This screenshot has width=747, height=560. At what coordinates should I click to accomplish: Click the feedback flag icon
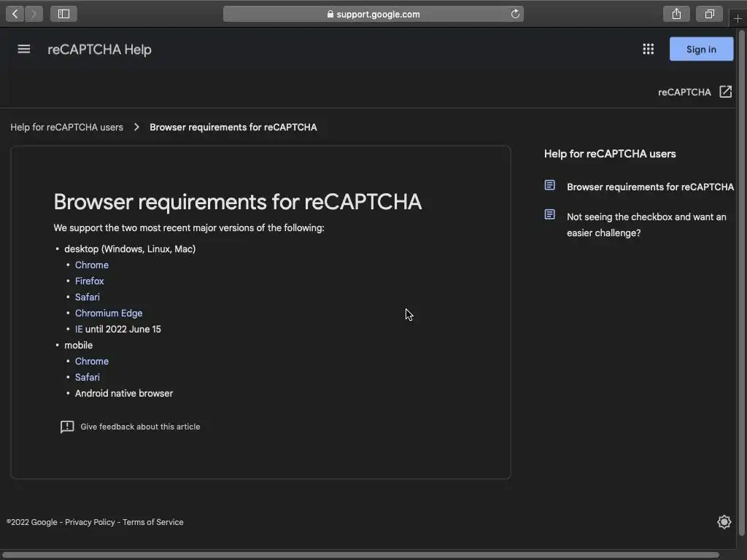67,427
